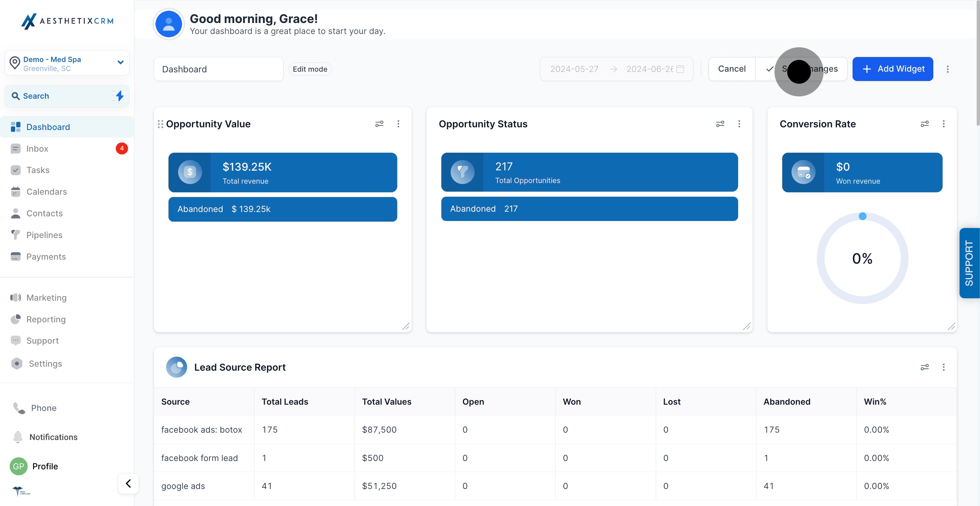Collapse the sidebar with the arrow button

[x=128, y=483]
